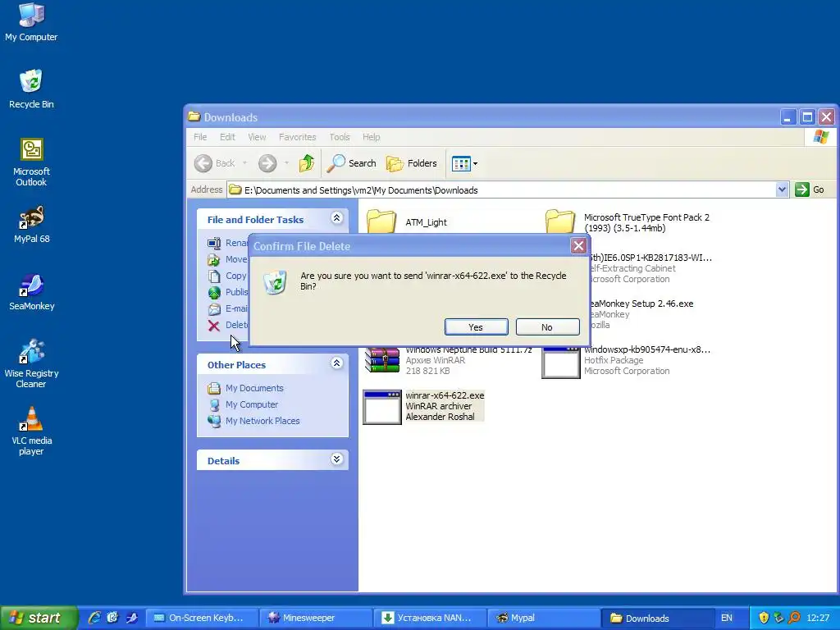Click the Go button
This screenshot has width=840, height=630.
[810, 189]
